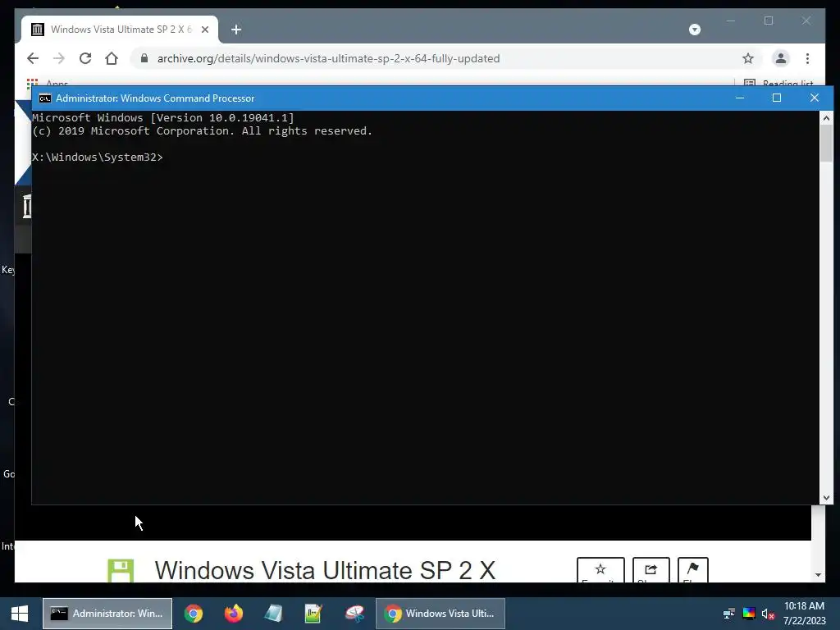Open the Windows Start menu
The image size is (840, 630).
(x=20, y=614)
